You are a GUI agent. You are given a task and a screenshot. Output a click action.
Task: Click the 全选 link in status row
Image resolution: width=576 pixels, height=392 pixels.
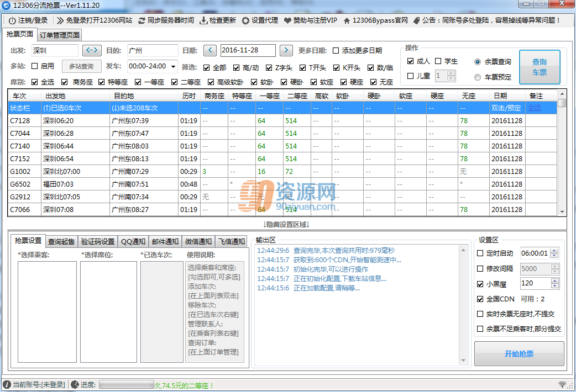tap(535, 108)
